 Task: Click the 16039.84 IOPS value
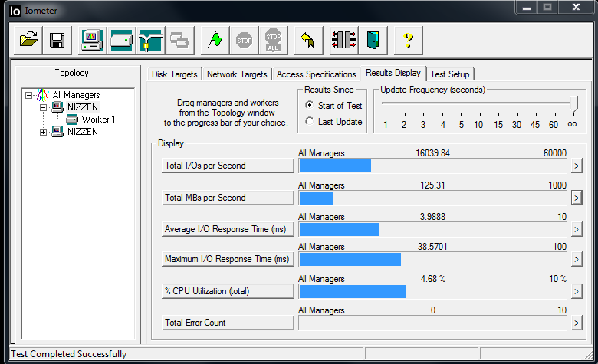pos(432,153)
